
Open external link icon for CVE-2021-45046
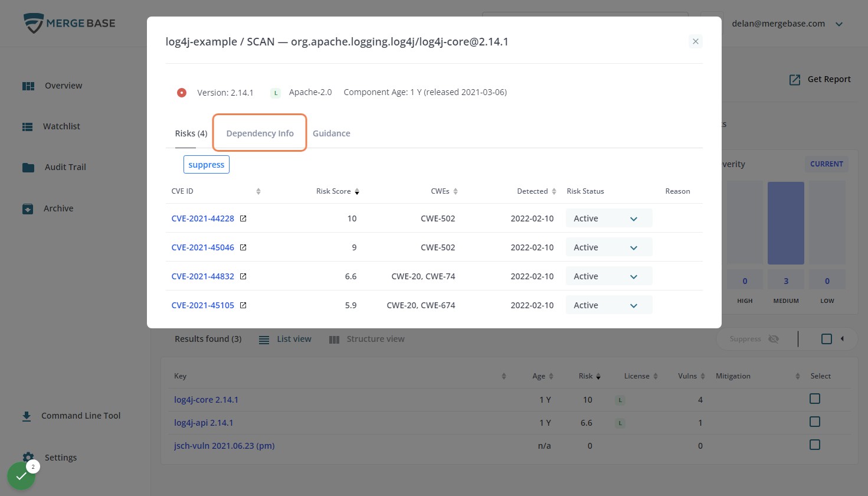coord(243,247)
